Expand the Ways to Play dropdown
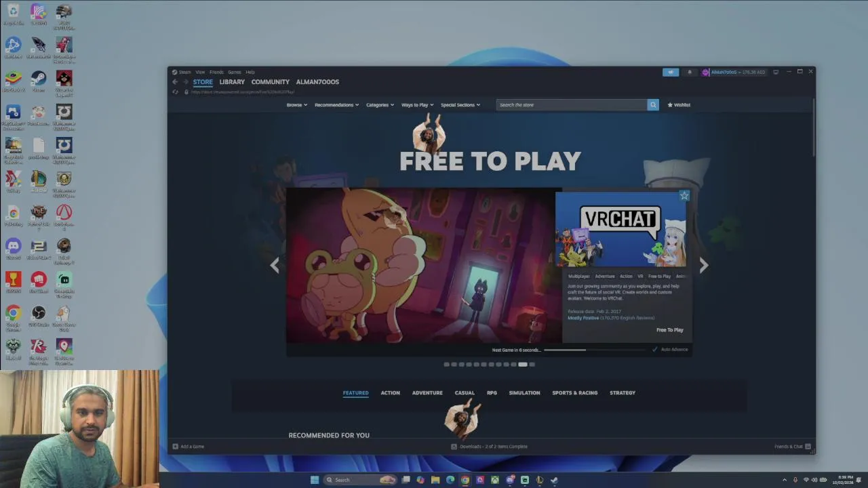Image resolution: width=868 pixels, height=488 pixels. [418, 105]
